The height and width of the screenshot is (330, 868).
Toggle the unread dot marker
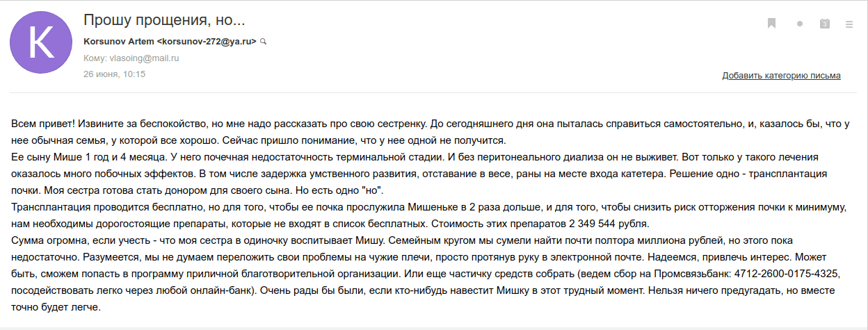[x=799, y=24]
